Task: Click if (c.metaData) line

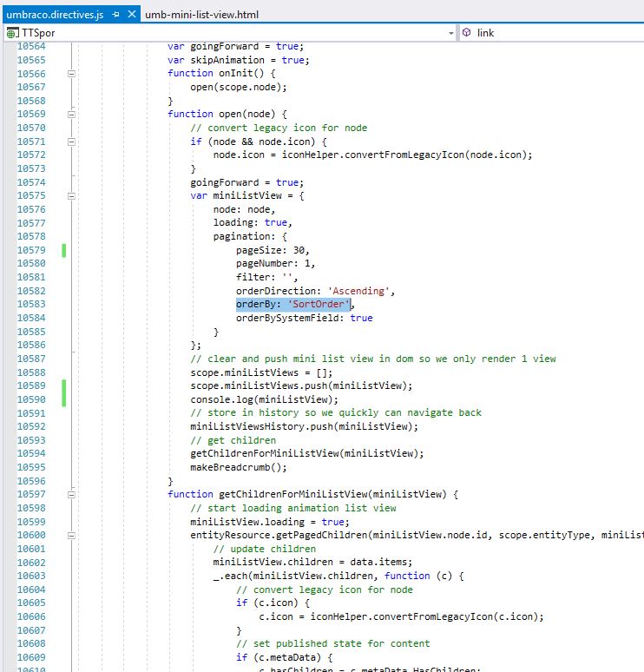Action: point(284,657)
